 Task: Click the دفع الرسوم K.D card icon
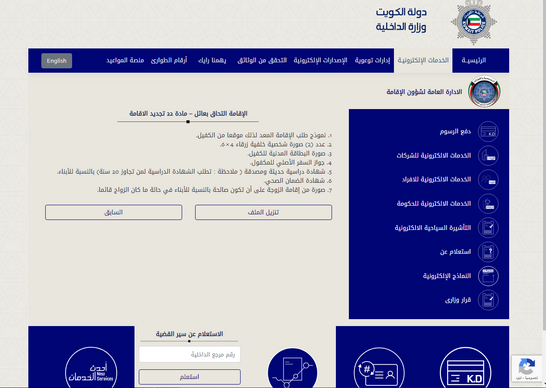[488, 132]
